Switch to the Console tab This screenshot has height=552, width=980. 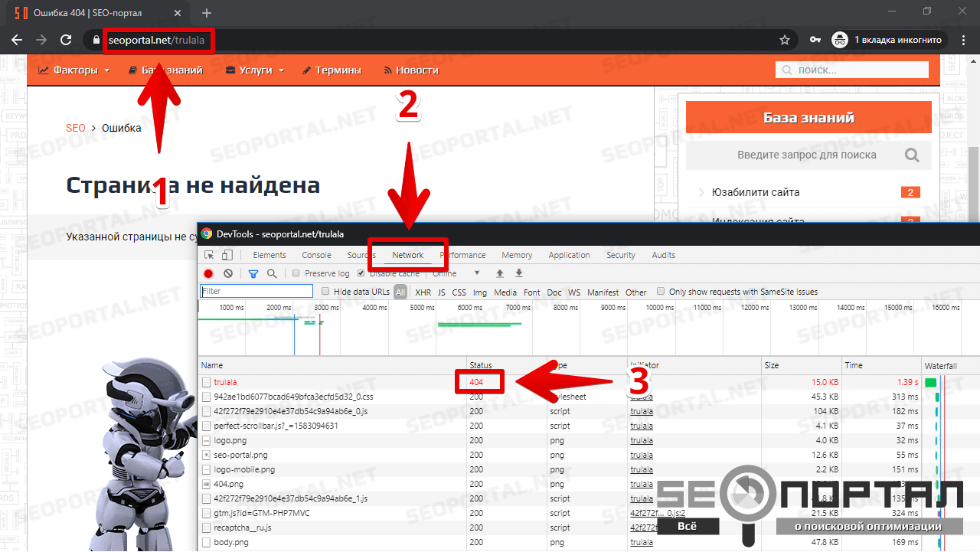tap(316, 255)
